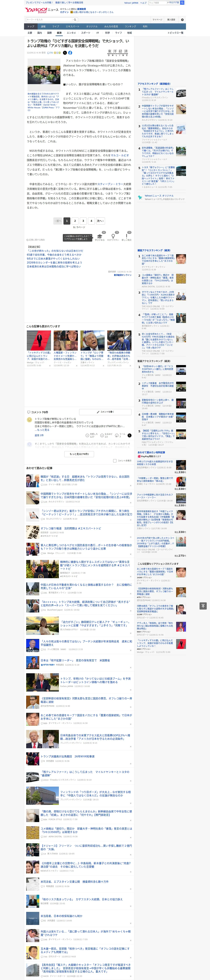Select the ライブ tab in main navigation
The width and height of the screenshot is (210, 980).
tap(56, 27)
